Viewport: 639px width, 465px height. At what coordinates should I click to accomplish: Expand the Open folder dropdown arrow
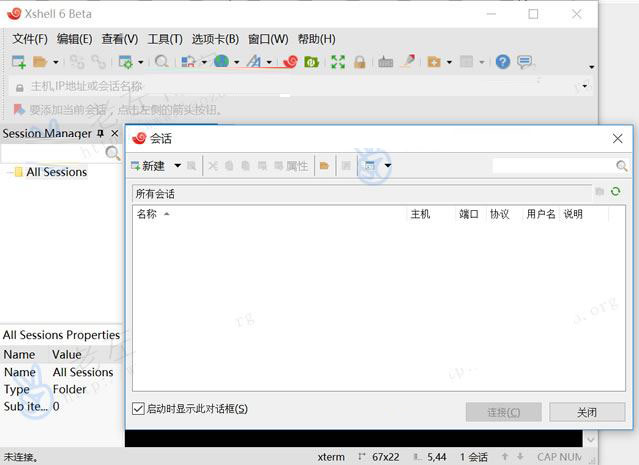click(x=56, y=62)
